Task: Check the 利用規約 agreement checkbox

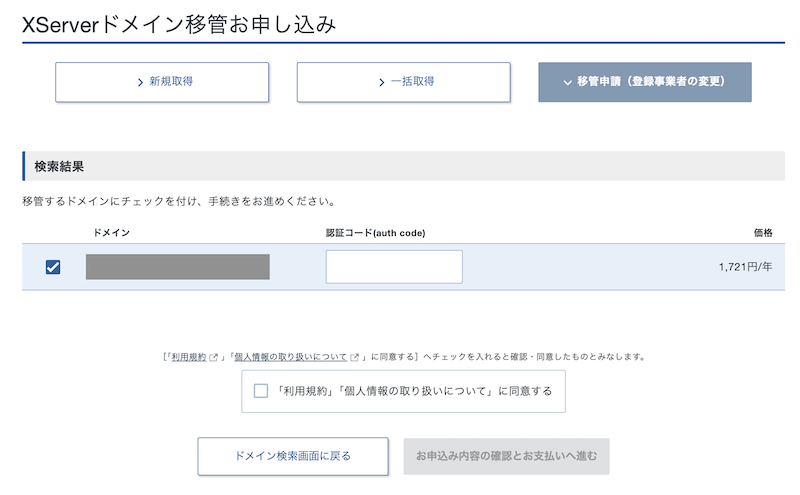Action: click(x=261, y=391)
